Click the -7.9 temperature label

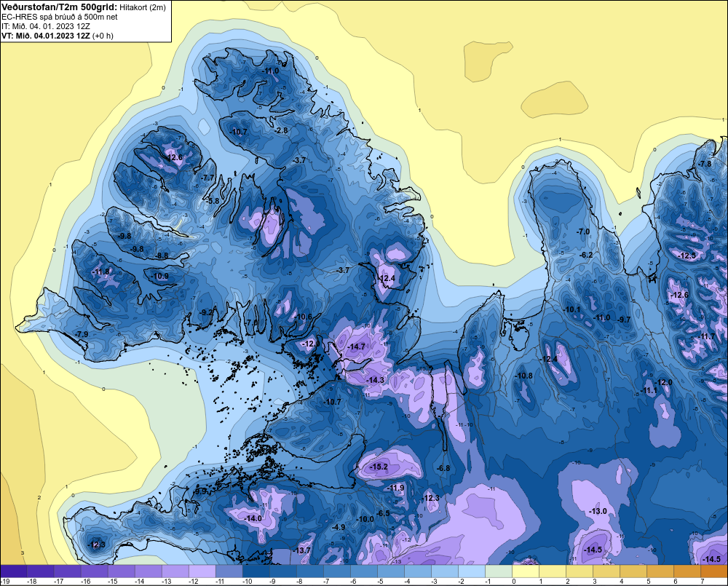coord(82,334)
